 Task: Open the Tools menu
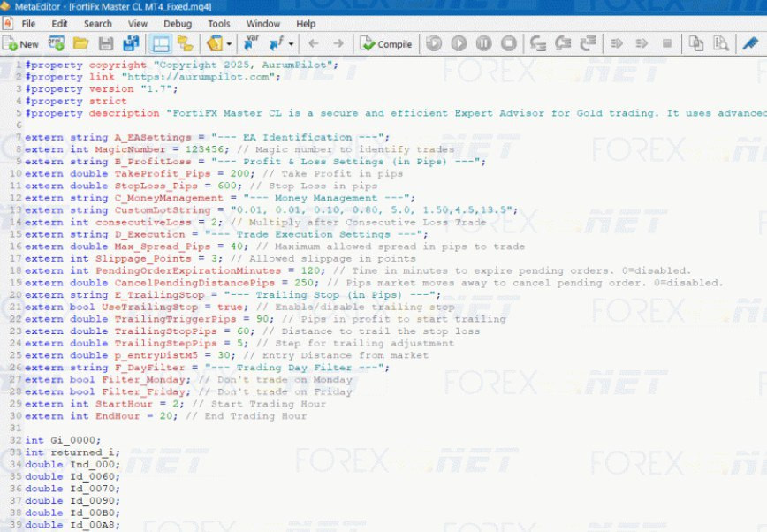[x=218, y=24]
